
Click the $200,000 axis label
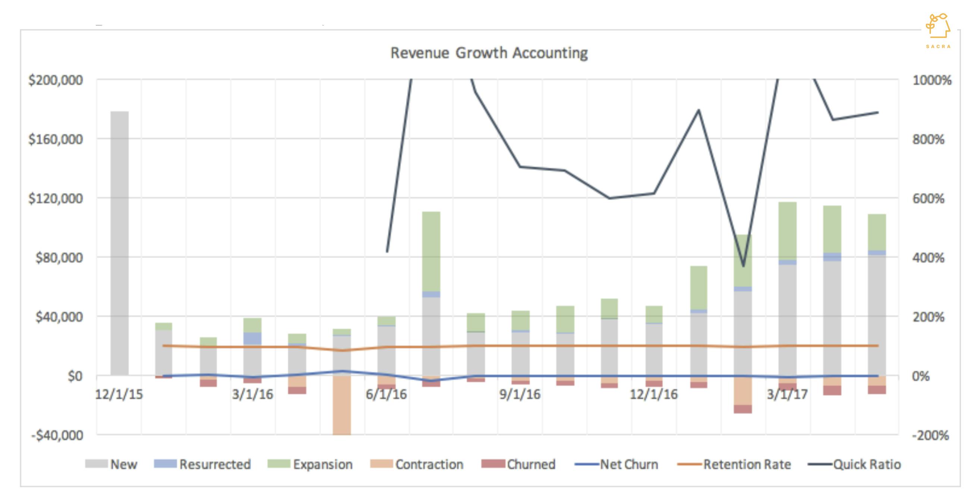56,80
